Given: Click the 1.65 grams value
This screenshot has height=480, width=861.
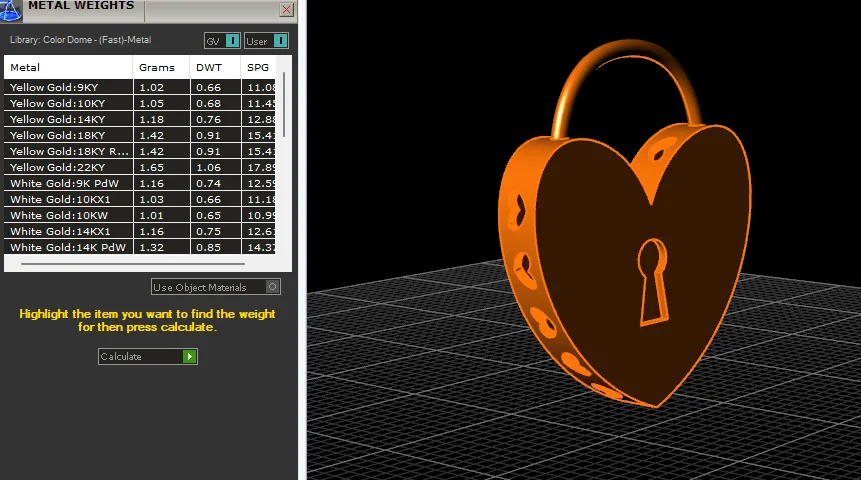Looking at the screenshot, I should pyautogui.click(x=152, y=167).
